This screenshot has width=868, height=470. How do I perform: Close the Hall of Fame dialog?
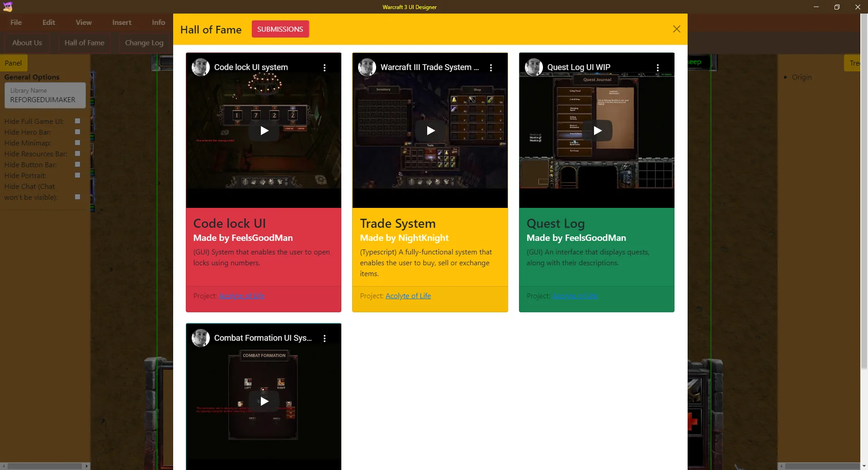677,29
